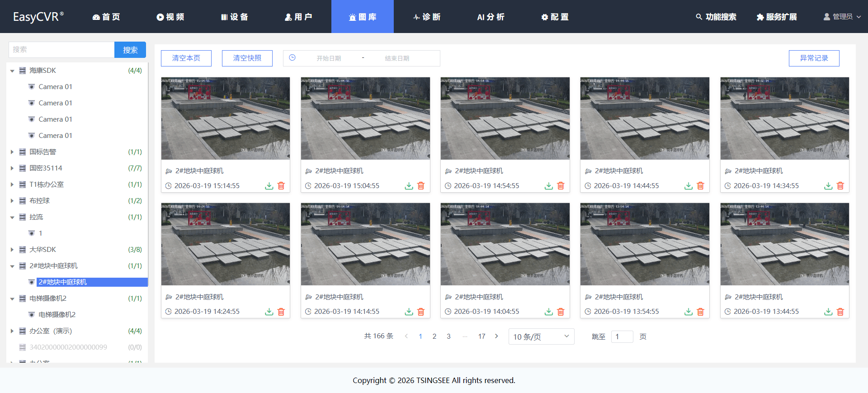Download the 15:14:55 snapshot
The image size is (868, 393).
tap(269, 186)
